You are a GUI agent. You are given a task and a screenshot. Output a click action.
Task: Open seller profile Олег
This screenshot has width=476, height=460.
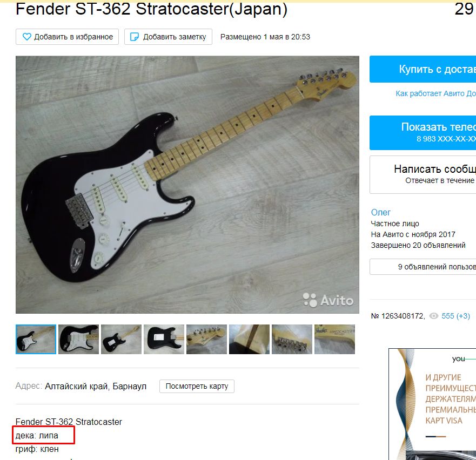tap(381, 212)
